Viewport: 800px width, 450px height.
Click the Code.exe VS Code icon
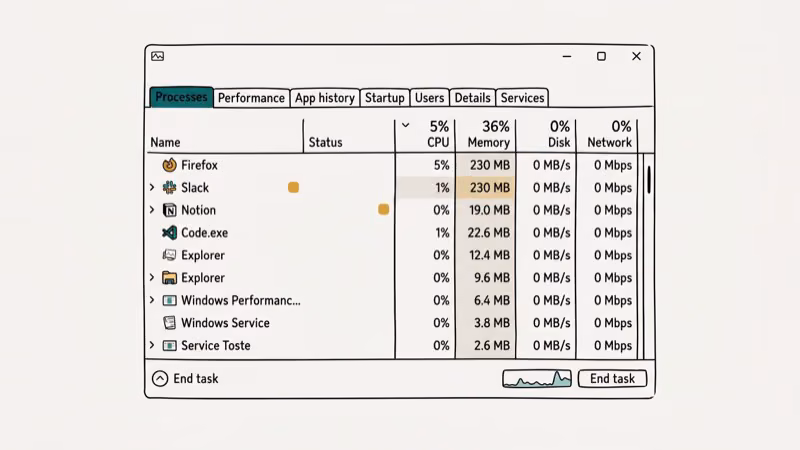click(x=169, y=233)
